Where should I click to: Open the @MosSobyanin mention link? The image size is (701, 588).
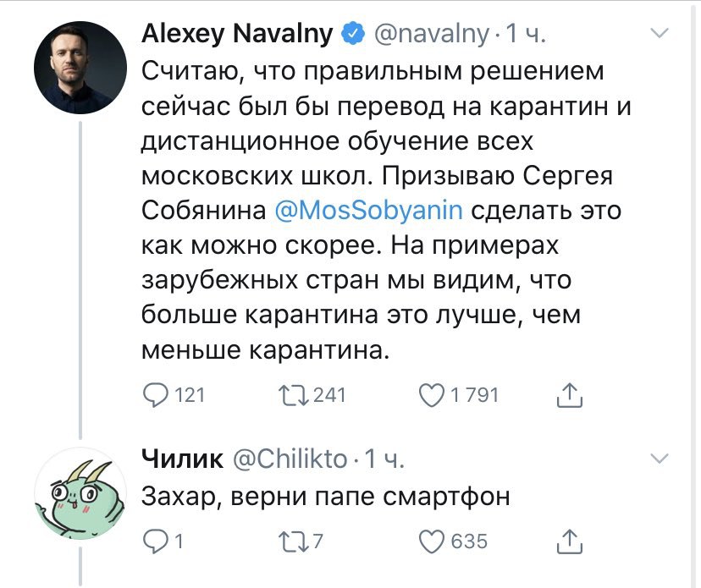pos(369,211)
